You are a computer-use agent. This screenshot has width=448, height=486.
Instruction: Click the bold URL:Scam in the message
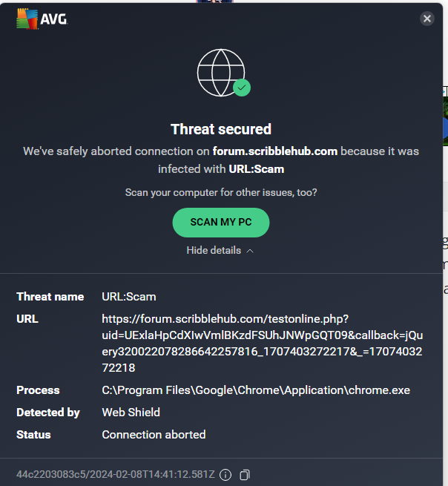(257, 169)
